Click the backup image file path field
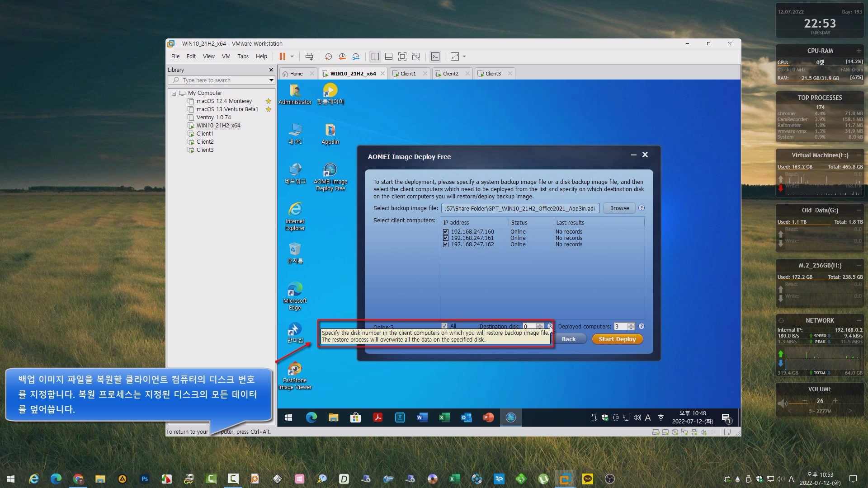 [x=520, y=208]
